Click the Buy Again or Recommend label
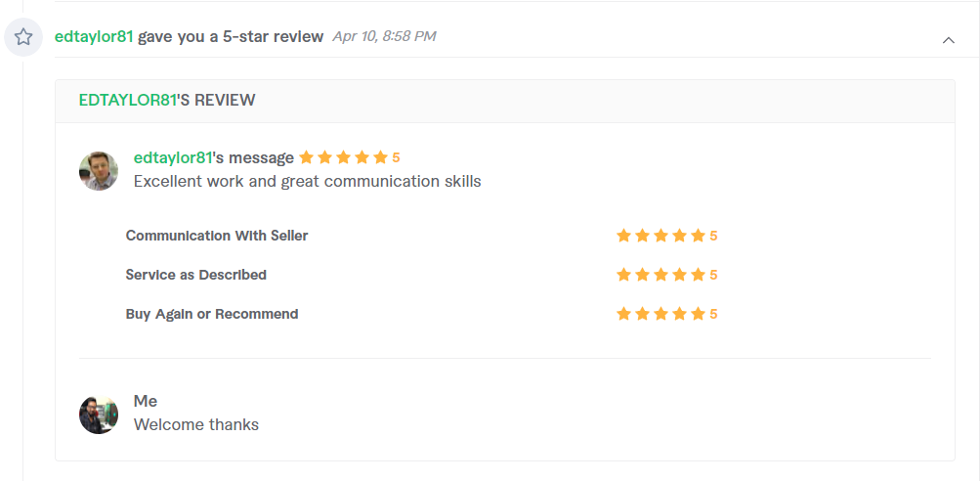980x481 pixels. 212,314
